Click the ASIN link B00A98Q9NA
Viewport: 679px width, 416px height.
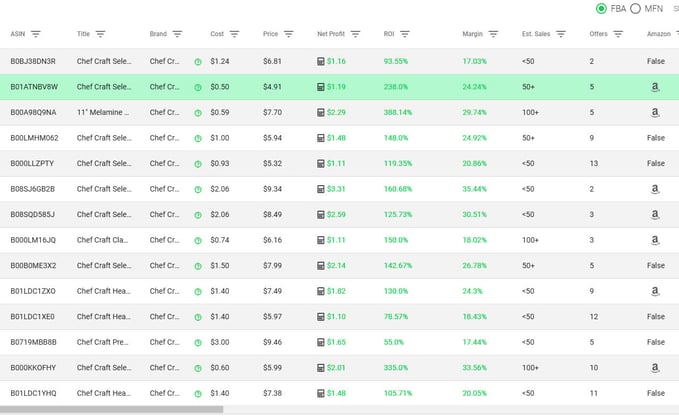(33, 113)
